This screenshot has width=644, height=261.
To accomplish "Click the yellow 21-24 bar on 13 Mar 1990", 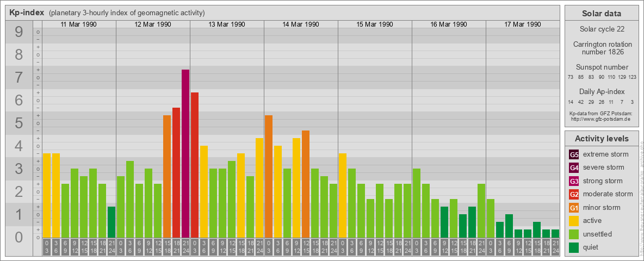I will (x=259, y=188).
